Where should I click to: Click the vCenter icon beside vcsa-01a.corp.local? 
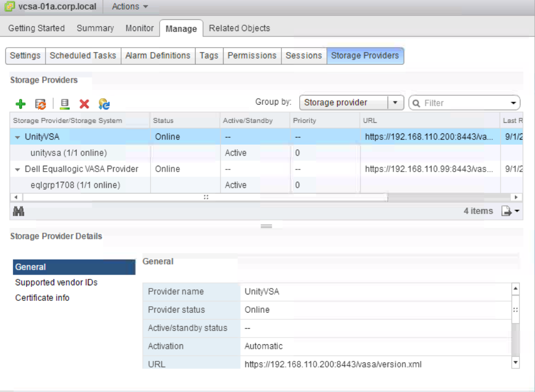click(x=10, y=6)
